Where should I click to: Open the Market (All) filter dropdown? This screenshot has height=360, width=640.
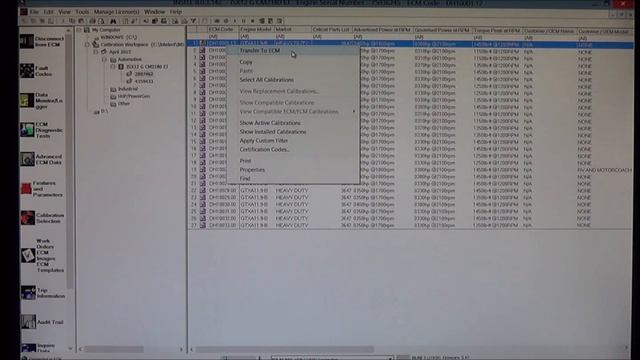pyautogui.click(x=293, y=37)
